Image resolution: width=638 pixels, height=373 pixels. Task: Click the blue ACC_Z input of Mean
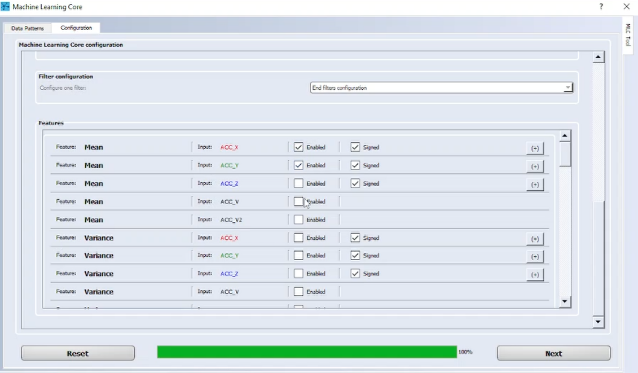(229, 183)
